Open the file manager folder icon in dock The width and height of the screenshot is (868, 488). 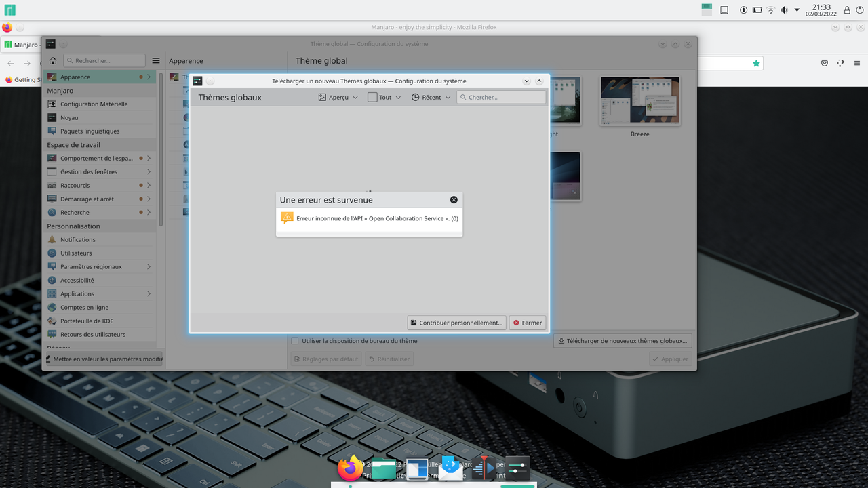pyautogui.click(x=384, y=468)
